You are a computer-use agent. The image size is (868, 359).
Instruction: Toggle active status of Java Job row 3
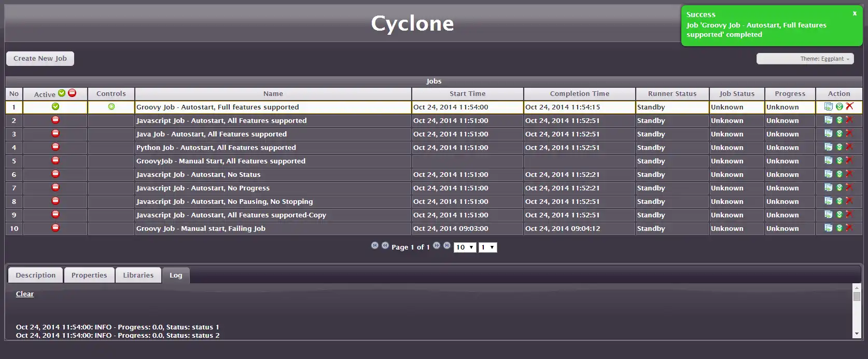pos(55,133)
